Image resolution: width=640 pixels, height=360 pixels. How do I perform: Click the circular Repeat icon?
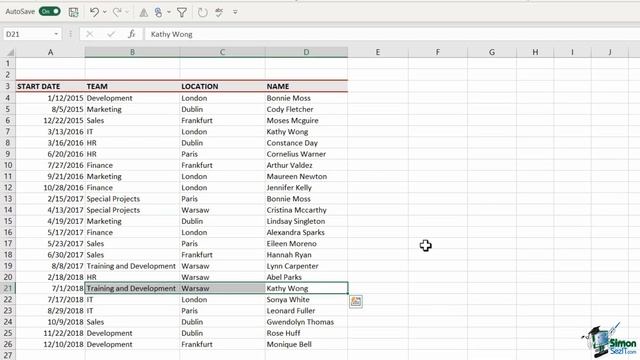202,13
